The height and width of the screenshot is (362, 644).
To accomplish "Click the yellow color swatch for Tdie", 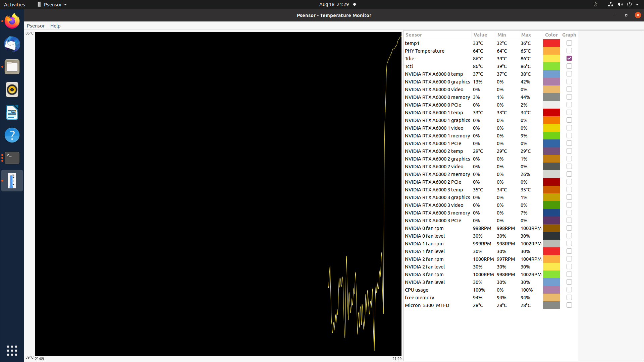I will (551, 58).
